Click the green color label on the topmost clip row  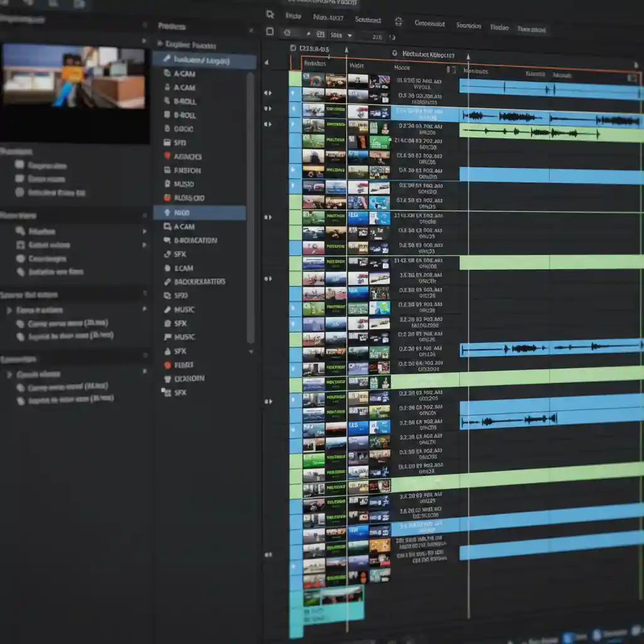tap(296, 79)
